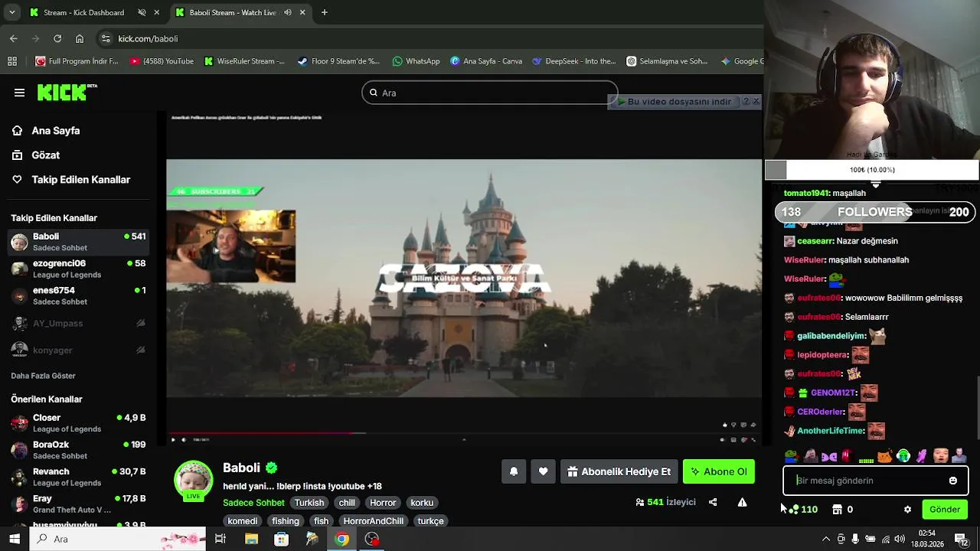
Task: Open the YouTube bookmark
Action: click(x=162, y=61)
